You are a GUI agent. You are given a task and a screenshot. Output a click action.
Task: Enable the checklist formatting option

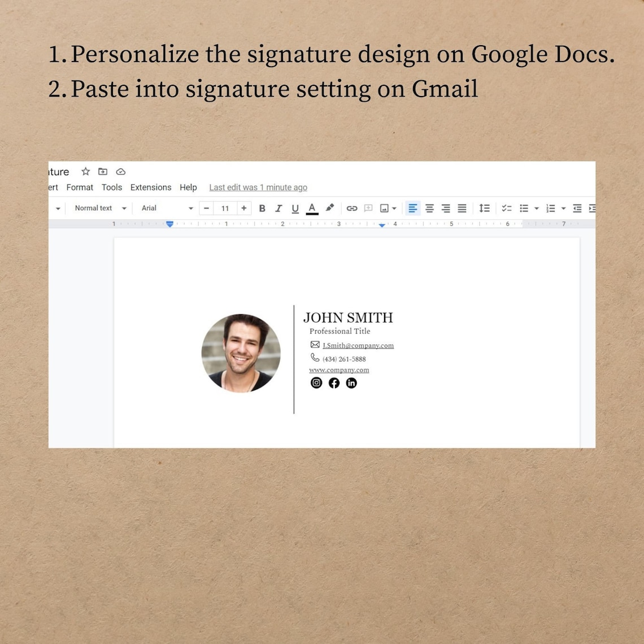click(507, 208)
